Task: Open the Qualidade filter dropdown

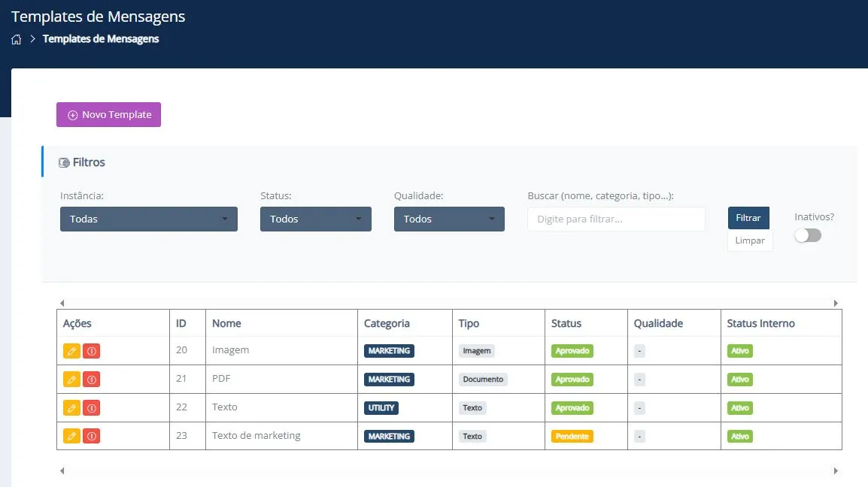Action: click(449, 219)
